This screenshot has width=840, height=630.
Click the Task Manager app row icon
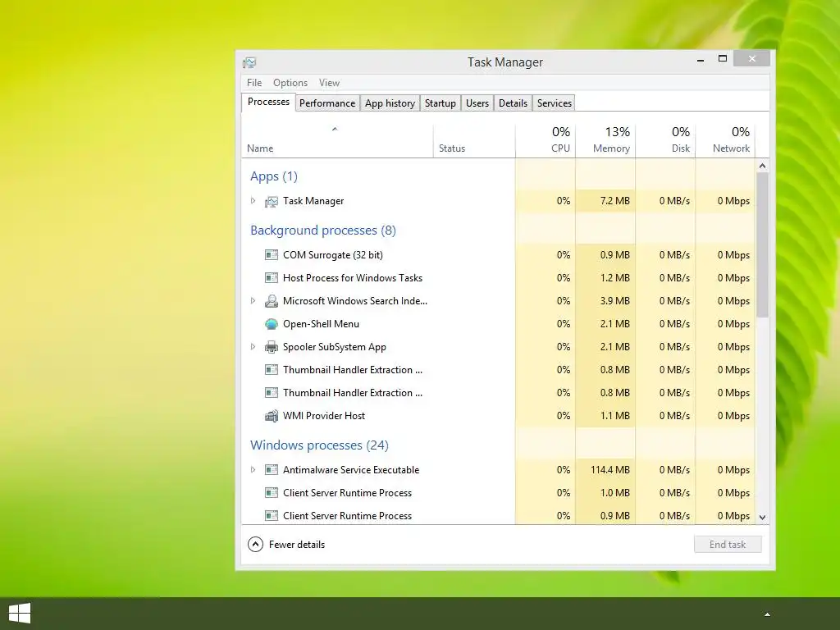(272, 202)
